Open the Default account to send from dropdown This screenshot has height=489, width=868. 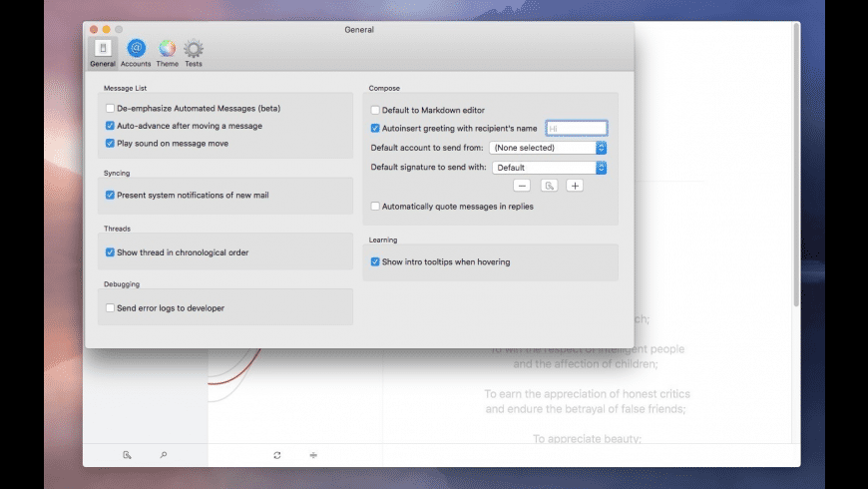tap(548, 148)
